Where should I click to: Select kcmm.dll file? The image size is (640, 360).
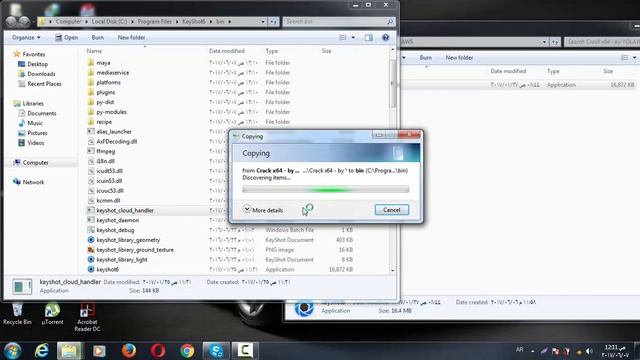click(x=108, y=200)
